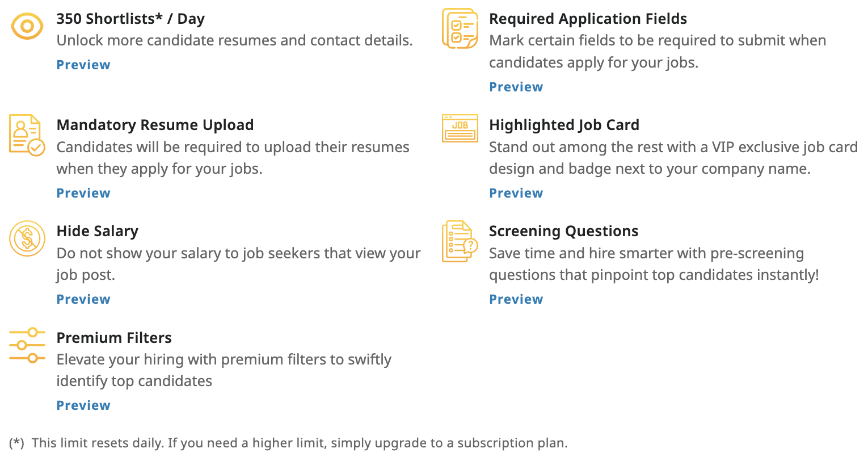This screenshot has height=461, width=868.
Task: Click the Required Application Fields checklist icon
Action: (x=460, y=28)
